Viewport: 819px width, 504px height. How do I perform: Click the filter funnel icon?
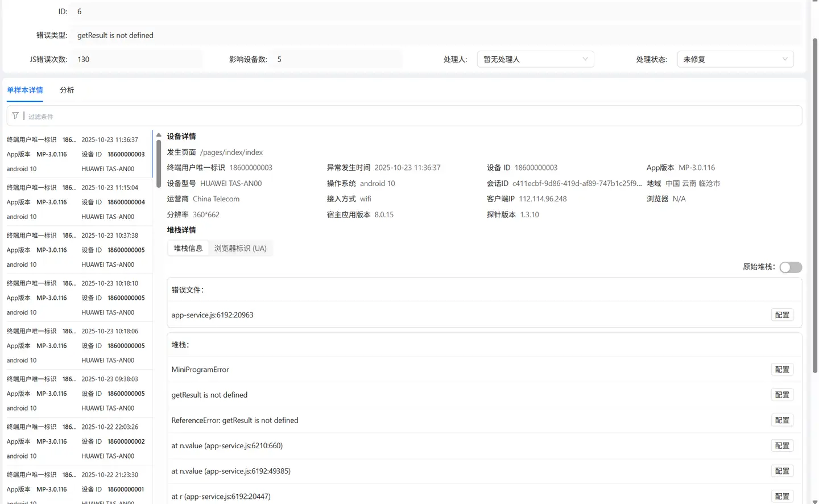15,116
